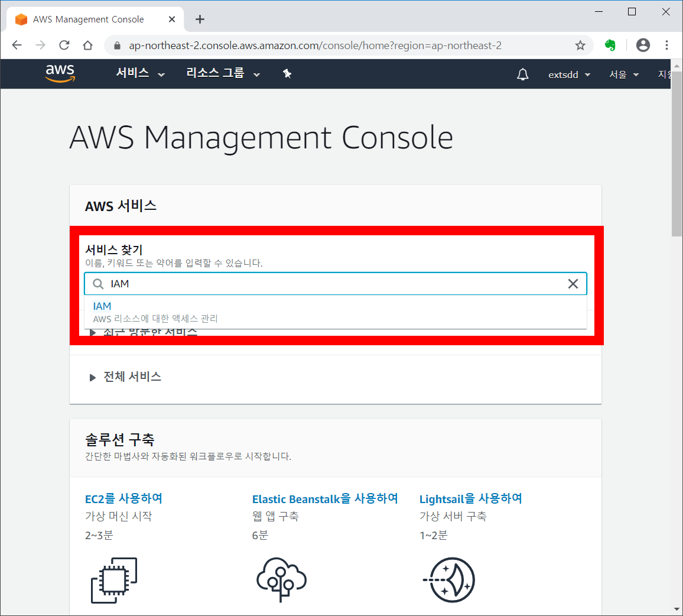The image size is (683, 616).
Task: Click the 솔루션 구축 heading
Action: (120, 439)
